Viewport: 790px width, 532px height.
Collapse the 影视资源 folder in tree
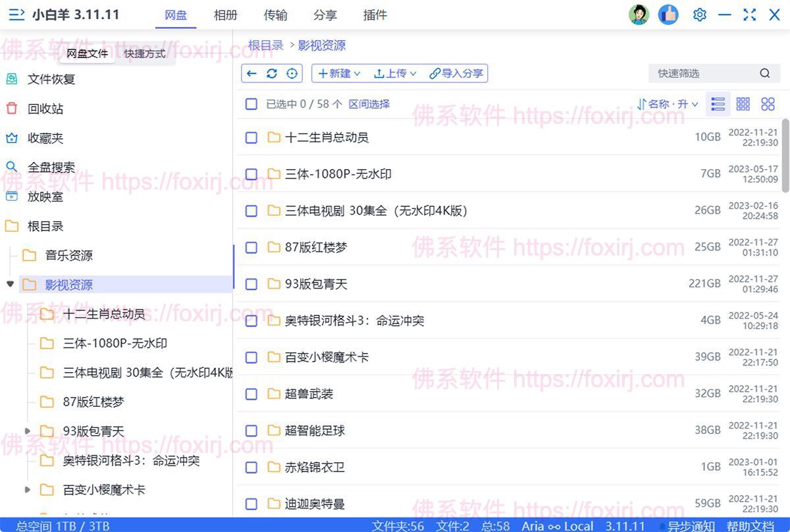(x=10, y=284)
